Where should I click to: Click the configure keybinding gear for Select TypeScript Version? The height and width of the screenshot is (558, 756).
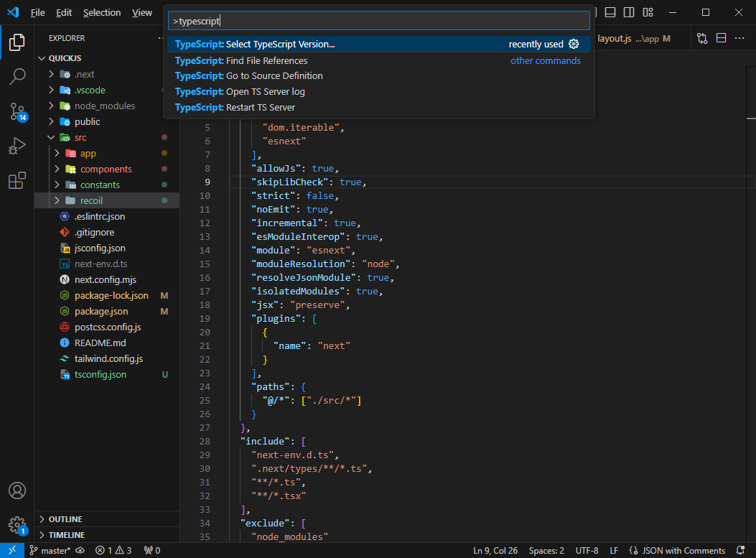(574, 44)
